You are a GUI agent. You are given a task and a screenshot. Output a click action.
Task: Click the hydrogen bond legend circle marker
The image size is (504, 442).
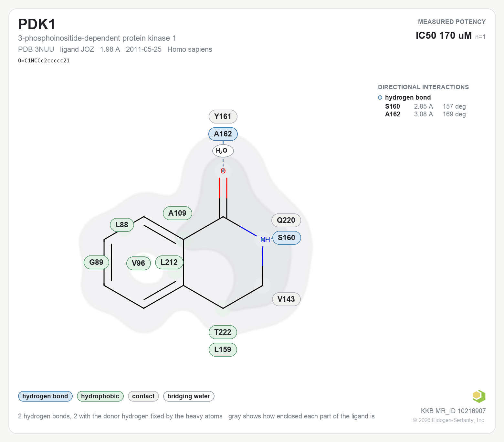(380, 98)
